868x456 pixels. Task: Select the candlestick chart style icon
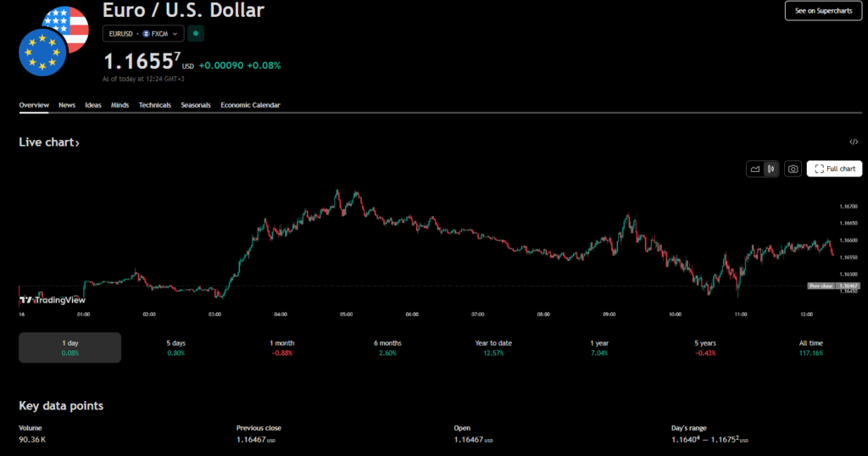[x=771, y=169]
